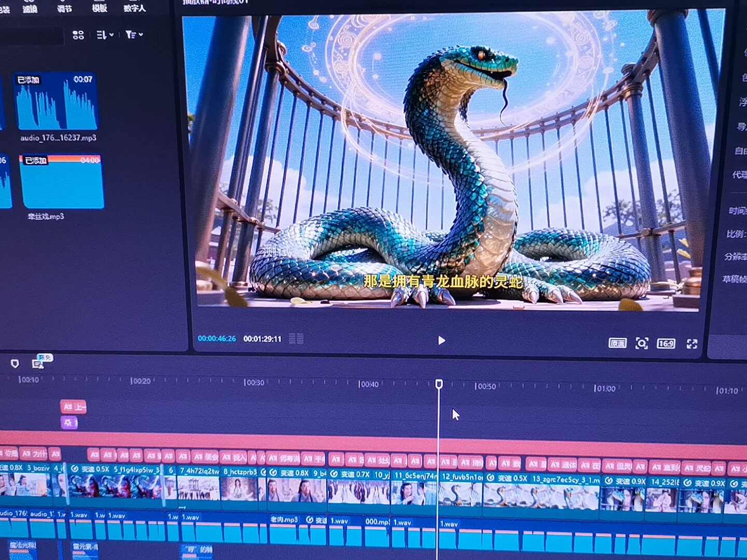
Task: Click the total duration 00:01:29:11
Action: coord(262,339)
